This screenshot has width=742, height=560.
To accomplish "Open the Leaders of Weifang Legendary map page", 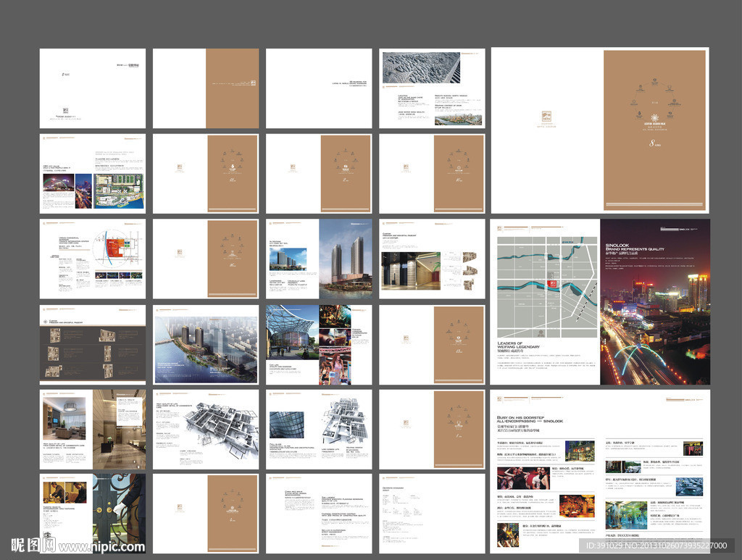I will pyautogui.click(x=545, y=301).
